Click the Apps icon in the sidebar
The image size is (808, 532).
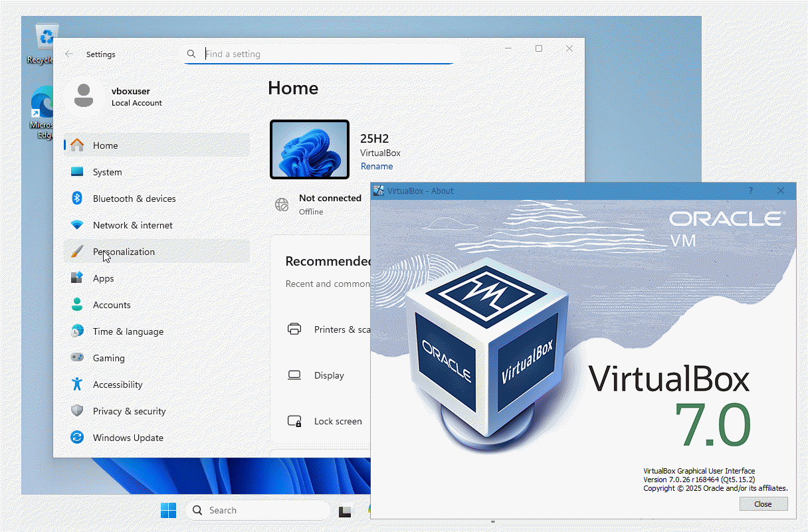pyautogui.click(x=77, y=278)
